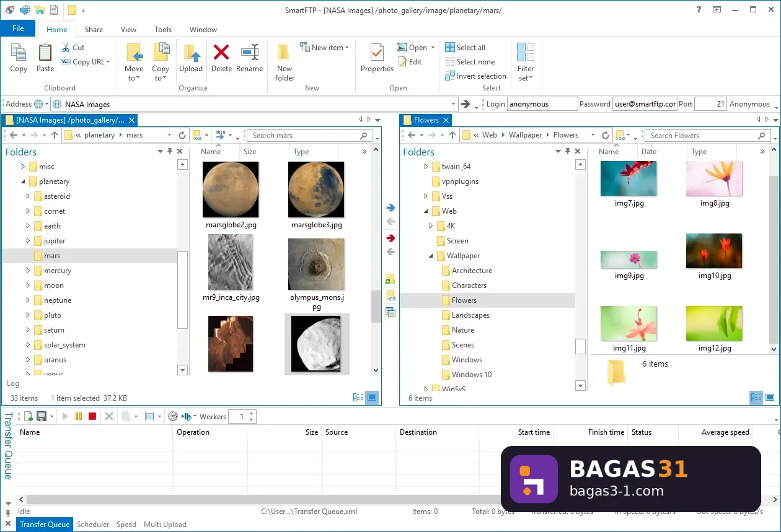Expand the jupiter folder in the tree
This screenshot has height=532, width=781.
[x=29, y=241]
